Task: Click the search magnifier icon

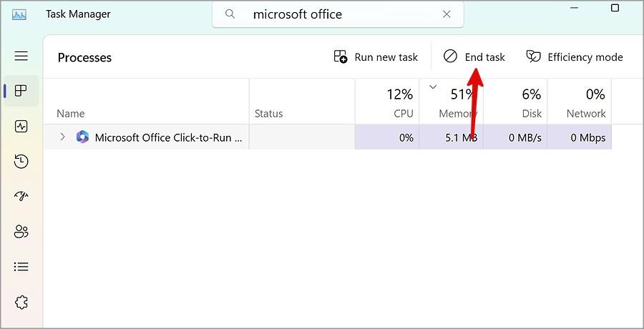Action: 230,14
